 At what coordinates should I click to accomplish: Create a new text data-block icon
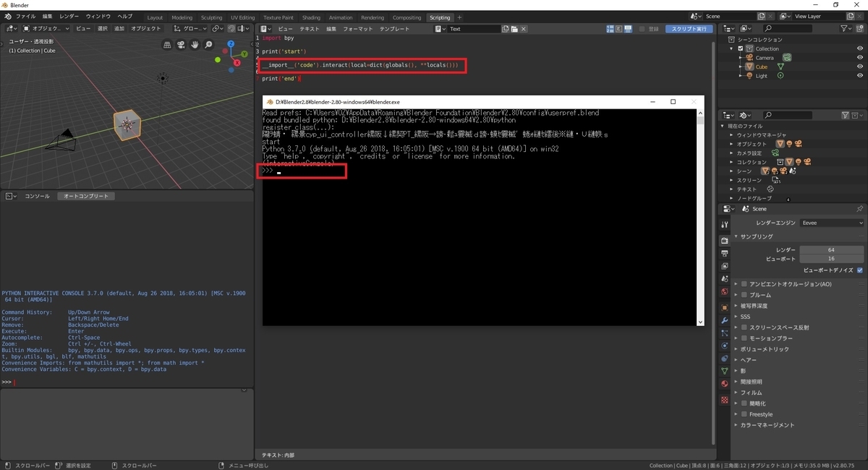tap(506, 29)
